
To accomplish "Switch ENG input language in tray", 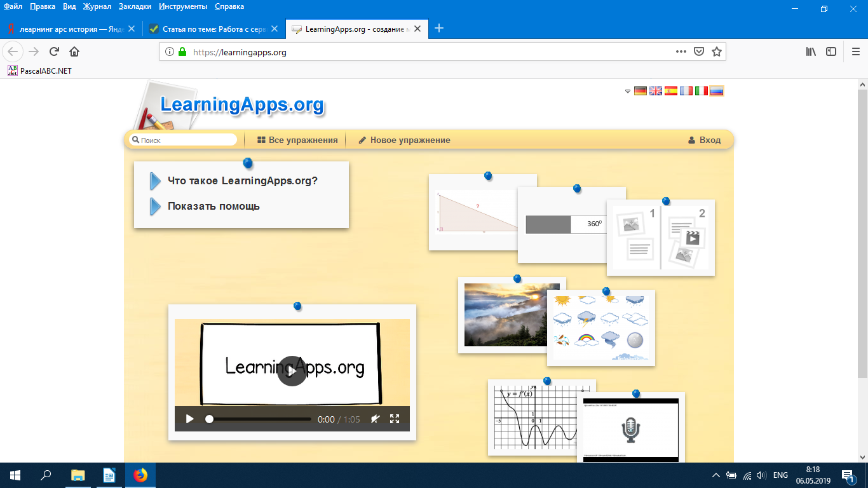I will 780,475.
